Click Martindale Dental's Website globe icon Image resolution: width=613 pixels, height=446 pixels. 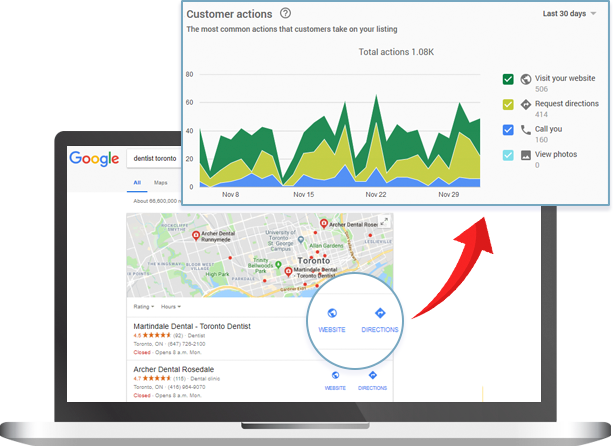click(331, 312)
